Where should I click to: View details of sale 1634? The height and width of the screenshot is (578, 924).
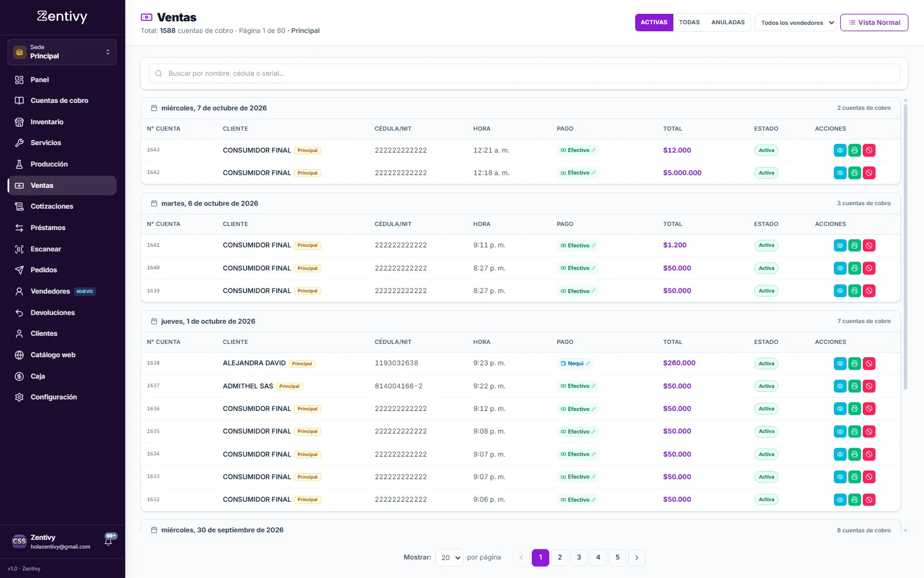(840, 454)
